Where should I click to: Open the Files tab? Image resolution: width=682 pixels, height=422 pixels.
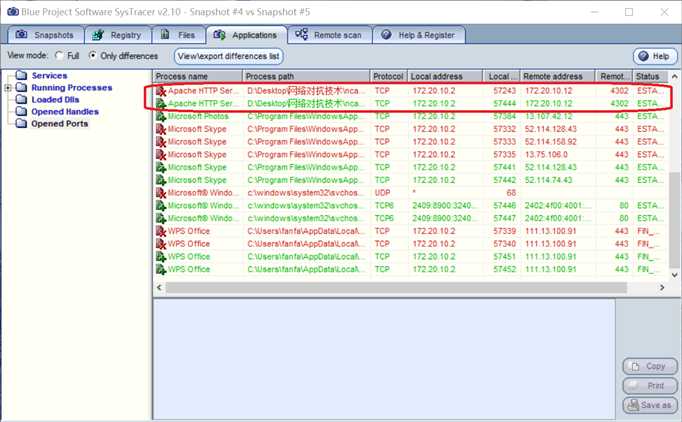[178, 35]
